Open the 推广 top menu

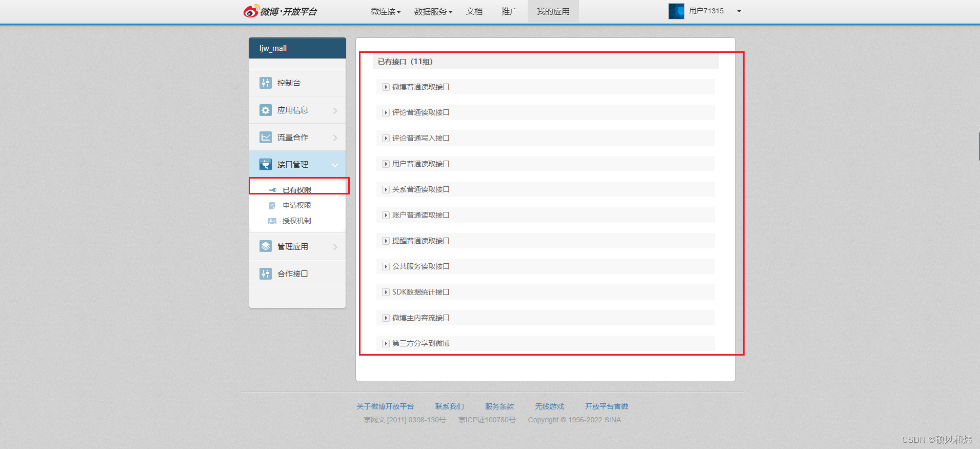pos(510,11)
